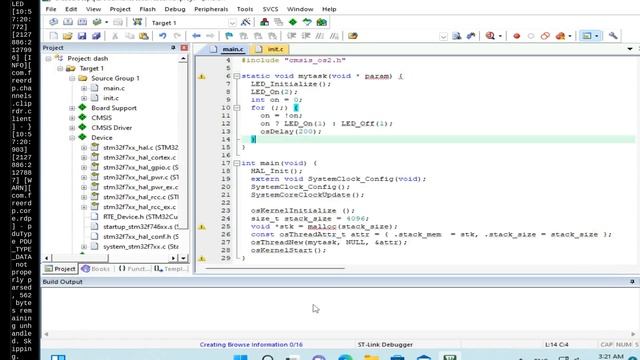The height and width of the screenshot is (360, 640).
Task: Toggle the Build Output panel pushpin
Action: click(x=632, y=282)
